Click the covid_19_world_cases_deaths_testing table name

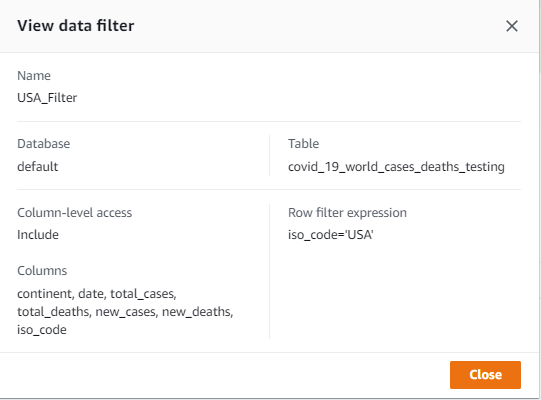(x=396, y=167)
